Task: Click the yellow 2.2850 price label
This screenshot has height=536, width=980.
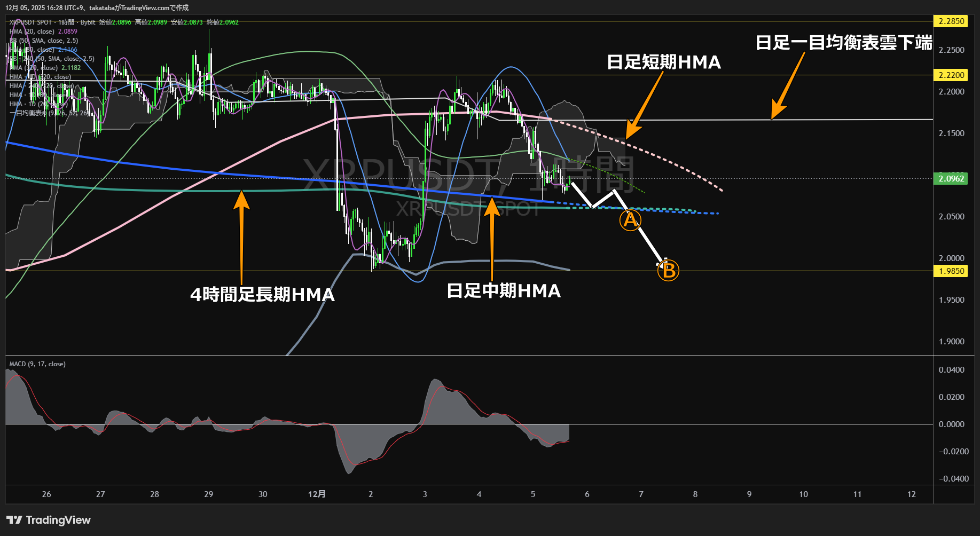Action: pos(951,21)
